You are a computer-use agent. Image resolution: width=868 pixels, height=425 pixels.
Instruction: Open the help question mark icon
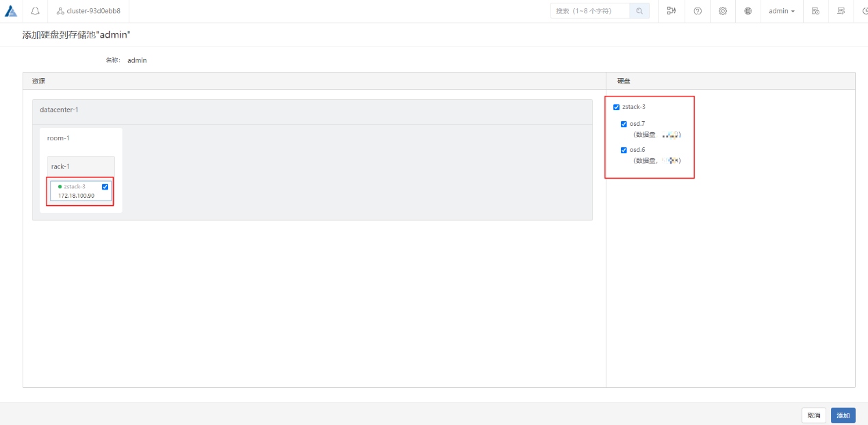698,11
